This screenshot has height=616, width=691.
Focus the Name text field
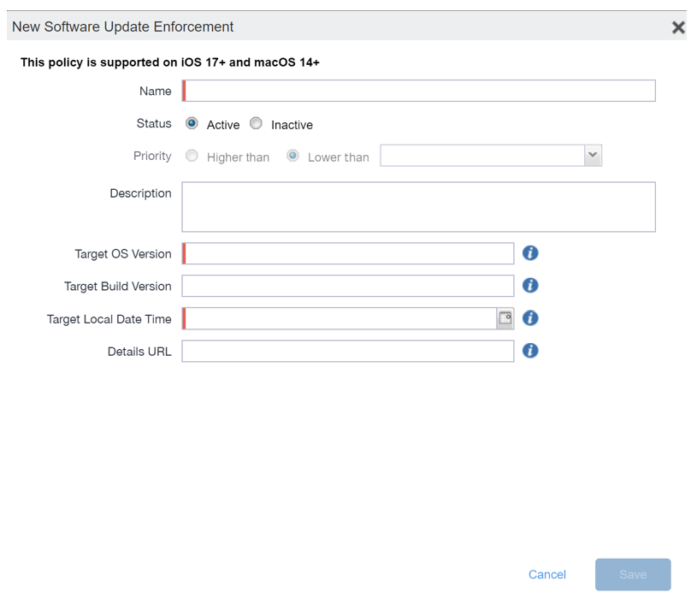(419, 92)
